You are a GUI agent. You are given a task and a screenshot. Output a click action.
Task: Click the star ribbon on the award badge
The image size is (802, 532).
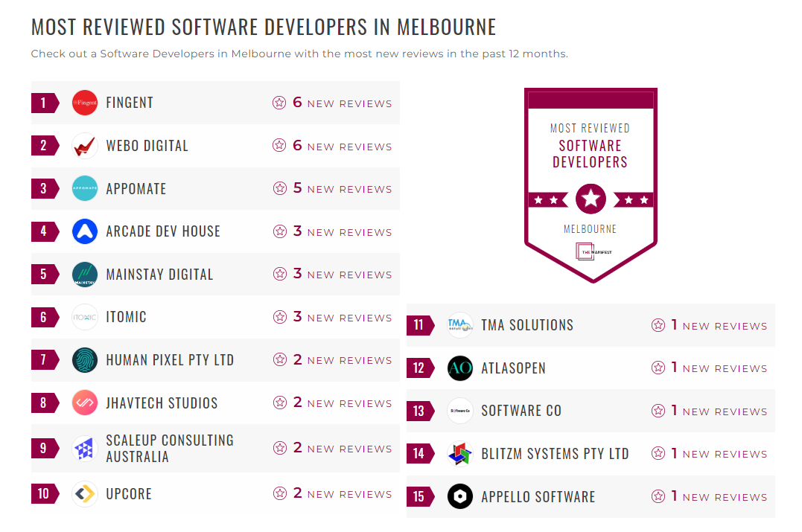(x=591, y=198)
